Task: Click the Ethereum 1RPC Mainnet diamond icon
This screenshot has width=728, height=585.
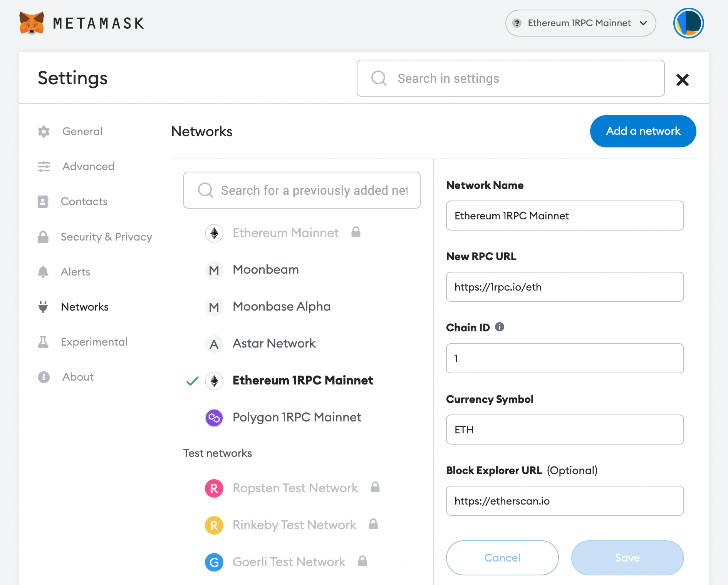Action: 214,381
